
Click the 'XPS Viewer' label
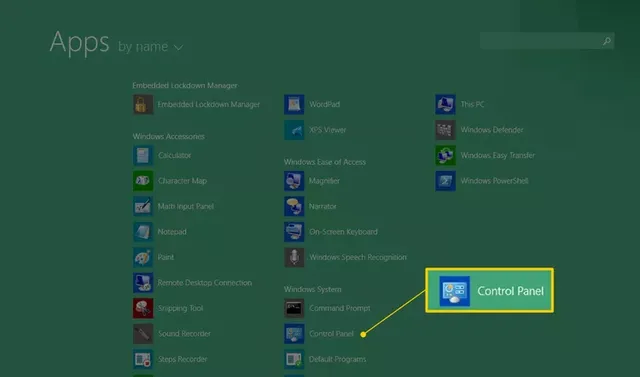pyautogui.click(x=328, y=130)
